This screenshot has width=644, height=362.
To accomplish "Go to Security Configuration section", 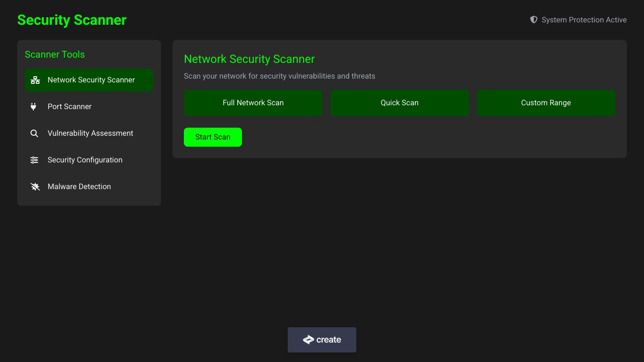I will [85, 160].
